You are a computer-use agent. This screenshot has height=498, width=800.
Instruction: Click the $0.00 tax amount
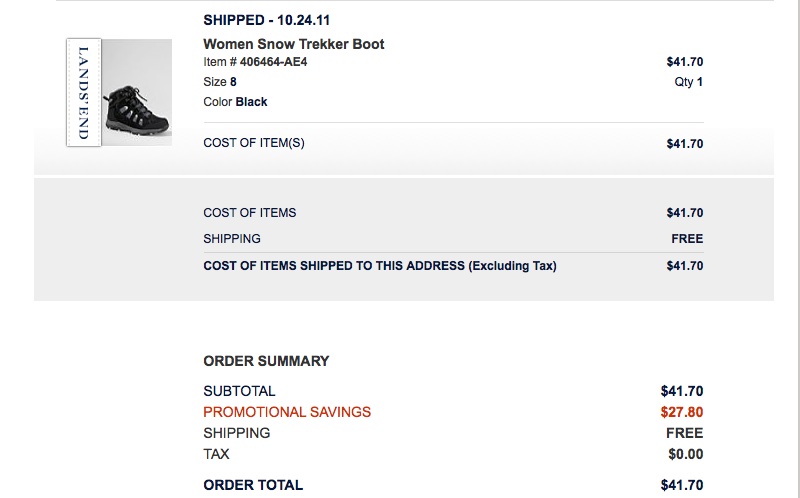coord(685,454)
